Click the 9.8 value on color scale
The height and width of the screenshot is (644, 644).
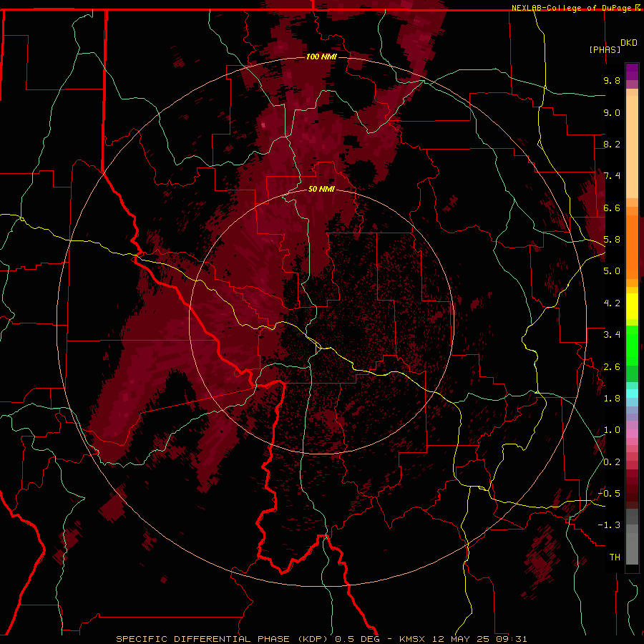[x=612, y=80]
